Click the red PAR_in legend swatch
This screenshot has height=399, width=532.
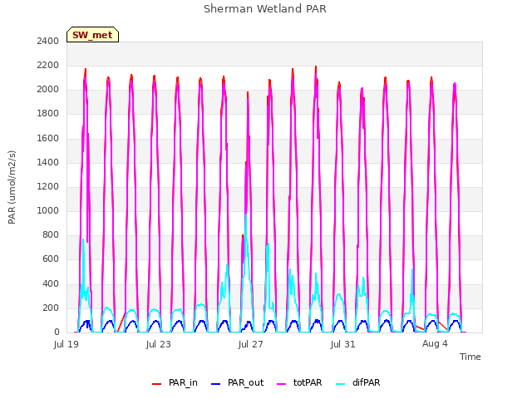point(156,384)
